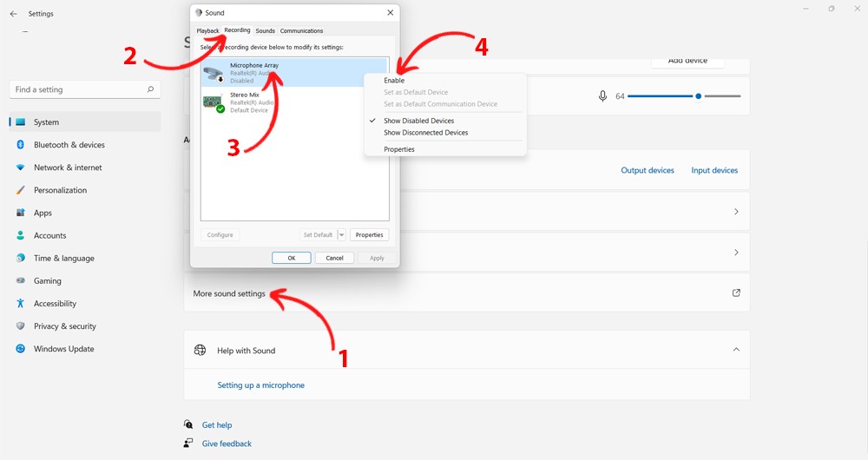Switch to the Recording tab
868x460 pixels.
237,30
